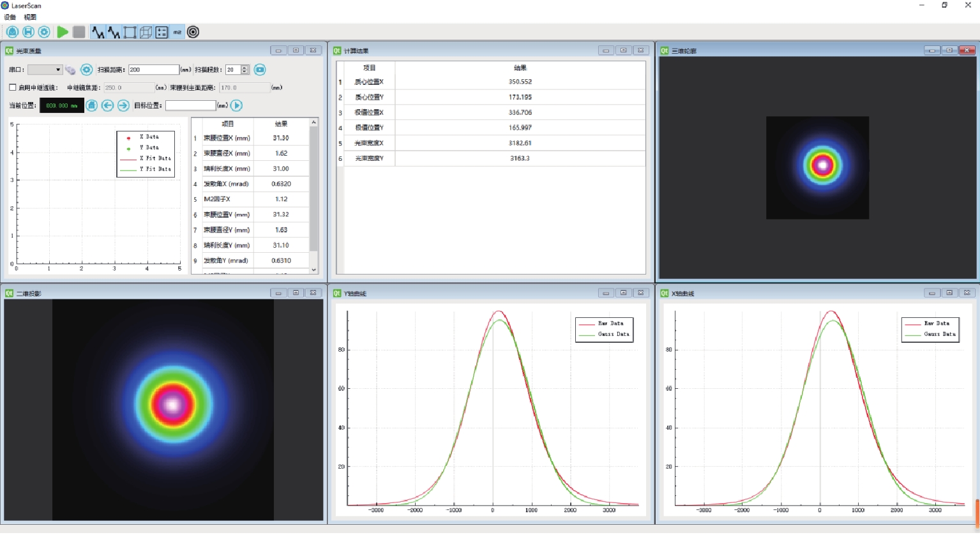Image resolution: width=980 pixels, height=535 pixels.
Task: Click the serial connect plug icon
Action: click(x=71, y=70)
